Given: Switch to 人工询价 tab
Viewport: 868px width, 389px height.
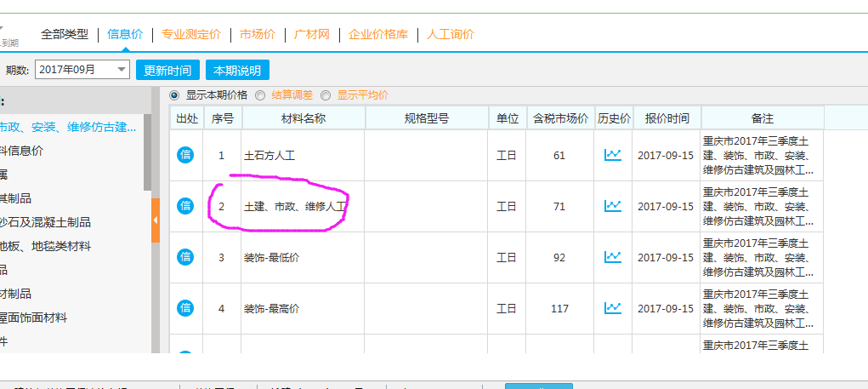Looking at the screenshot, I should pos(451,34).
